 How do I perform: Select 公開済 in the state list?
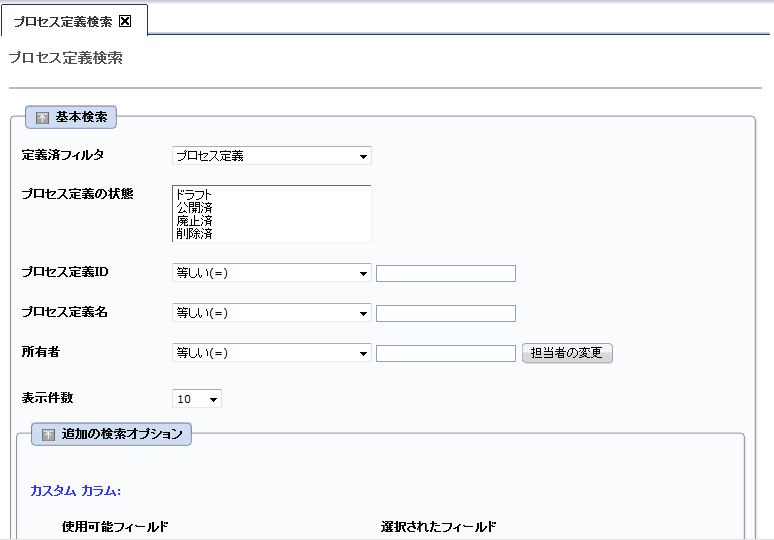point(193,207)
